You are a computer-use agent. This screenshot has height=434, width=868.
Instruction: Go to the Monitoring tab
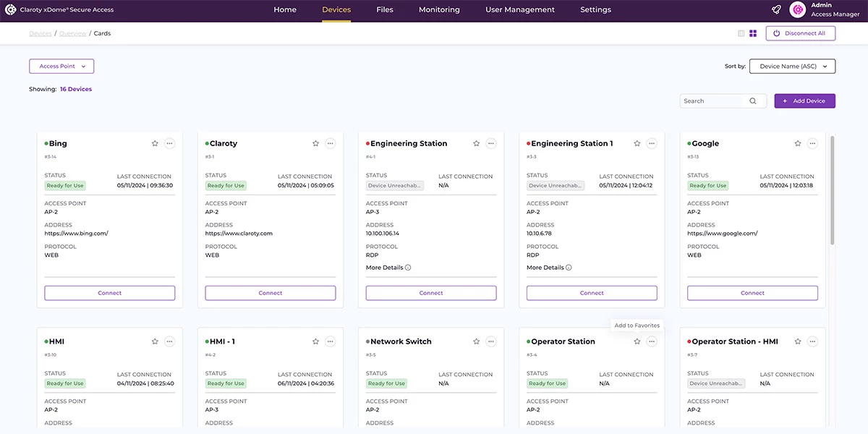[439, 10]
